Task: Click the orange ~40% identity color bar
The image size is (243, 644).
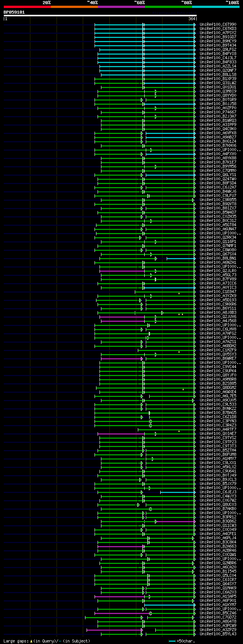Action: 74,7
